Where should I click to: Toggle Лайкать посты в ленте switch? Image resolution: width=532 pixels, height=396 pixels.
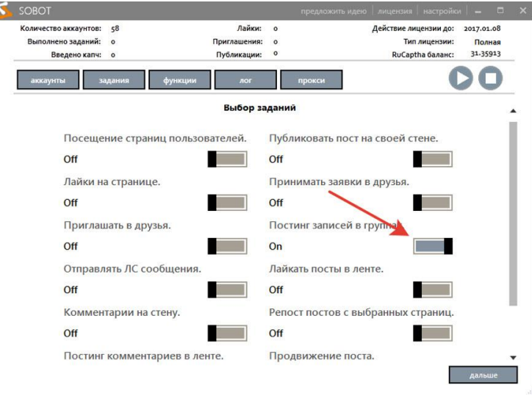point(432,289)
